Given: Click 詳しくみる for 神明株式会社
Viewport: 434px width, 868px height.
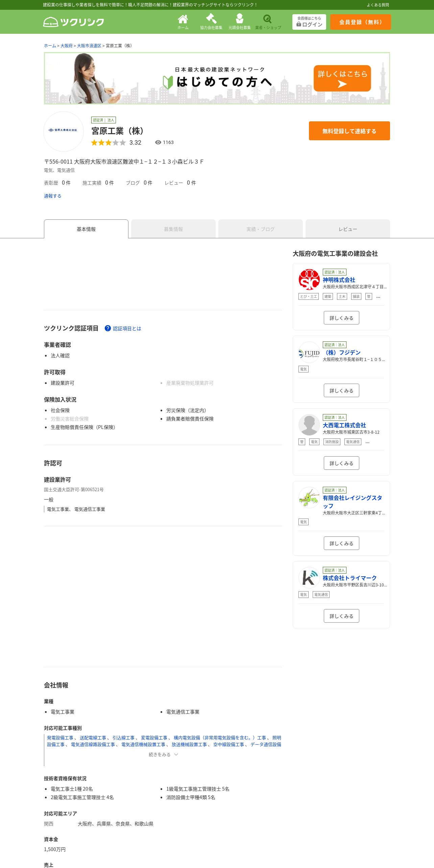Looking at the screenshot, I should 341,318.
